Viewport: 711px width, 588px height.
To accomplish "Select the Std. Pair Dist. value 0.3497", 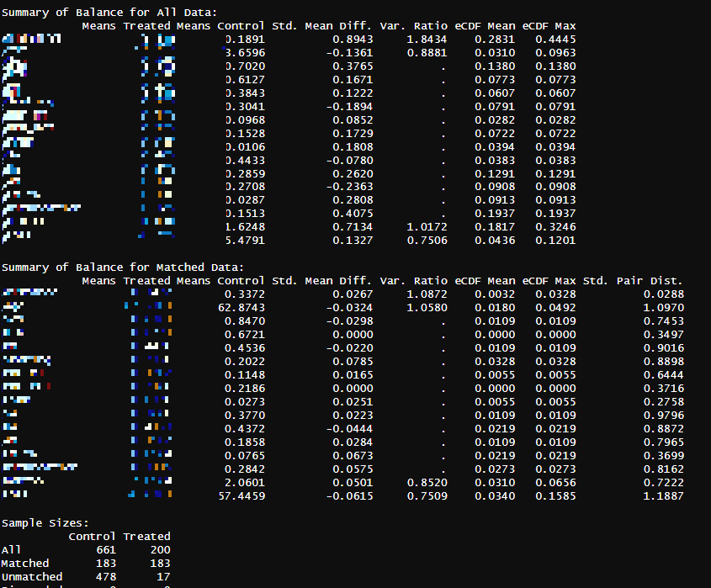I will click(663, 335).
